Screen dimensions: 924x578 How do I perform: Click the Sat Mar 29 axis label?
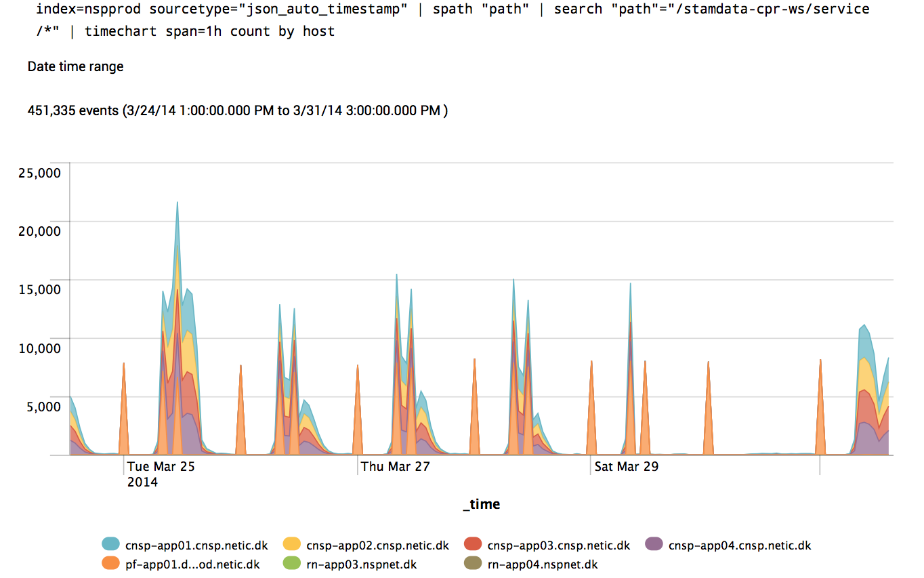[x=626, y=467]
